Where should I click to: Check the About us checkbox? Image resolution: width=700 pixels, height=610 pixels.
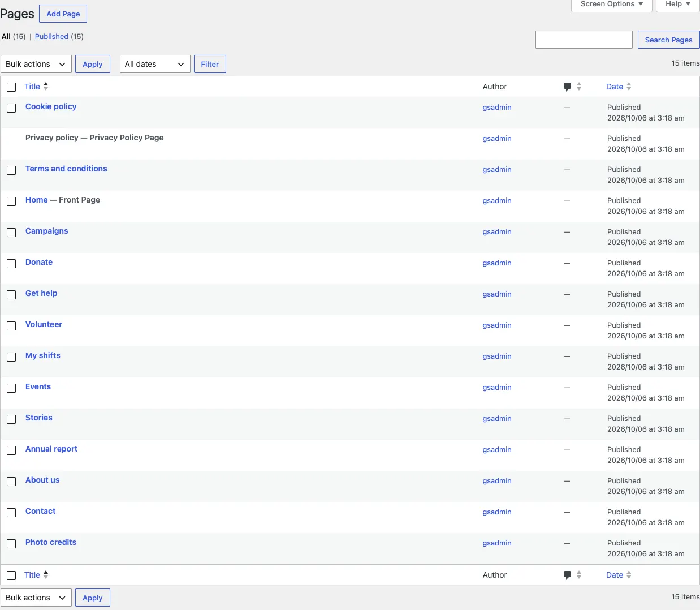pos(11,482)
